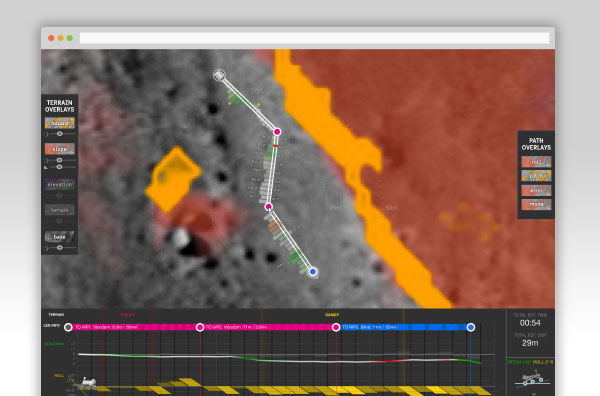
Task: Select the blue destination waypoint on map
Action: pyautogui.click(x=313, y=272)
